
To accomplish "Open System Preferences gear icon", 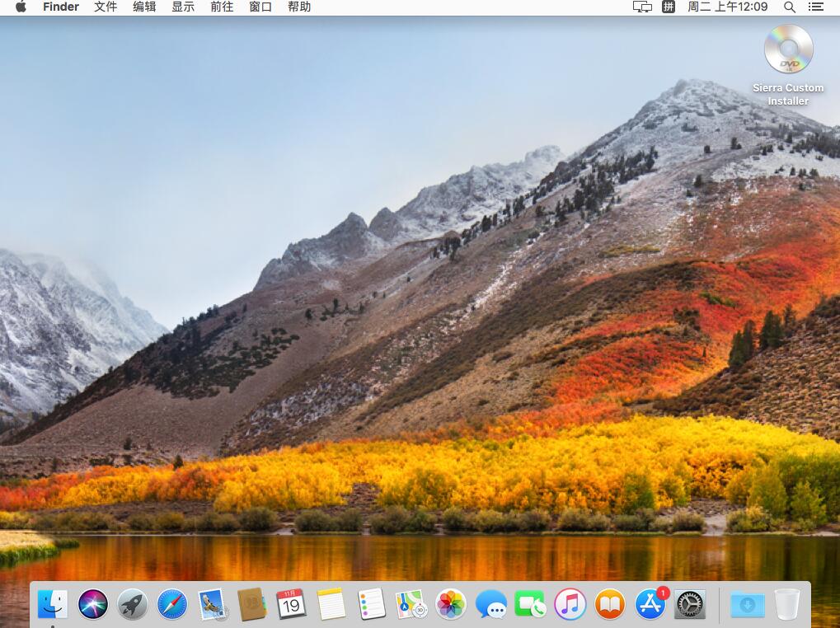I will point(689,604).
